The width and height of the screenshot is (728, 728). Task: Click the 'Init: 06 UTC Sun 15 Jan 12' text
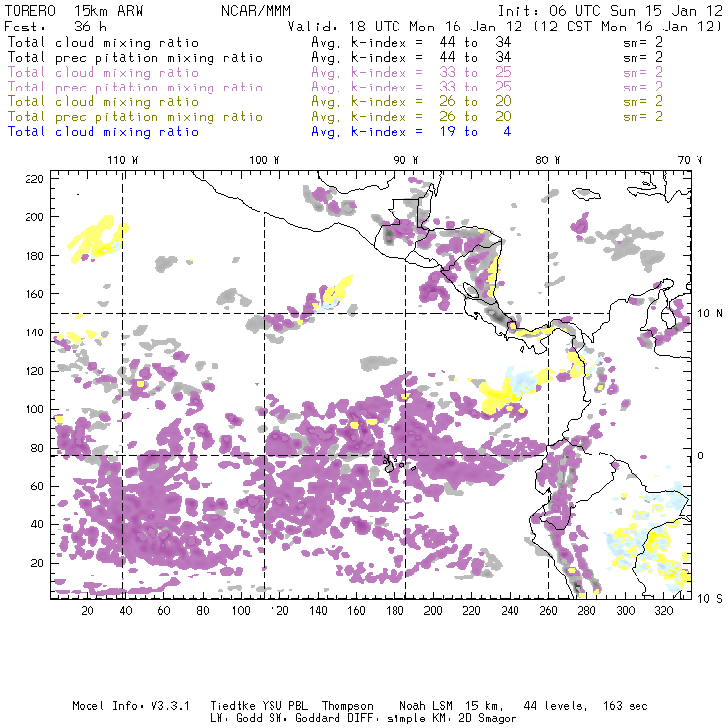coord(626,10)
